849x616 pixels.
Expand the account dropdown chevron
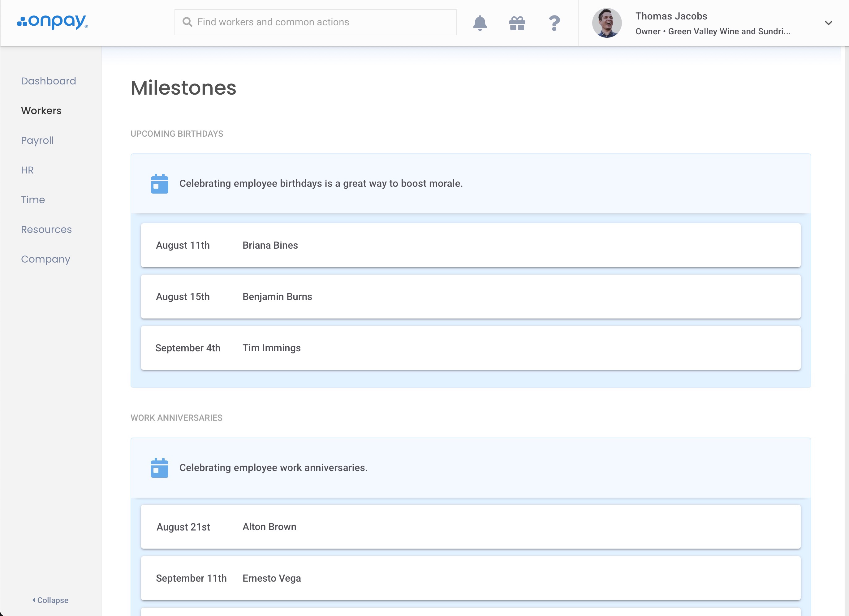pyautogui.click(x=828, y=23)
